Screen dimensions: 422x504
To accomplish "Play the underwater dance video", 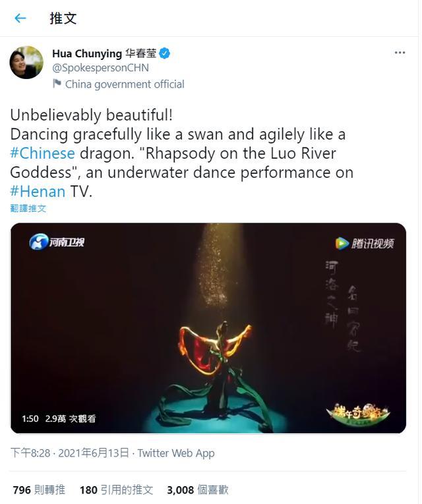I will click(208, 328).
